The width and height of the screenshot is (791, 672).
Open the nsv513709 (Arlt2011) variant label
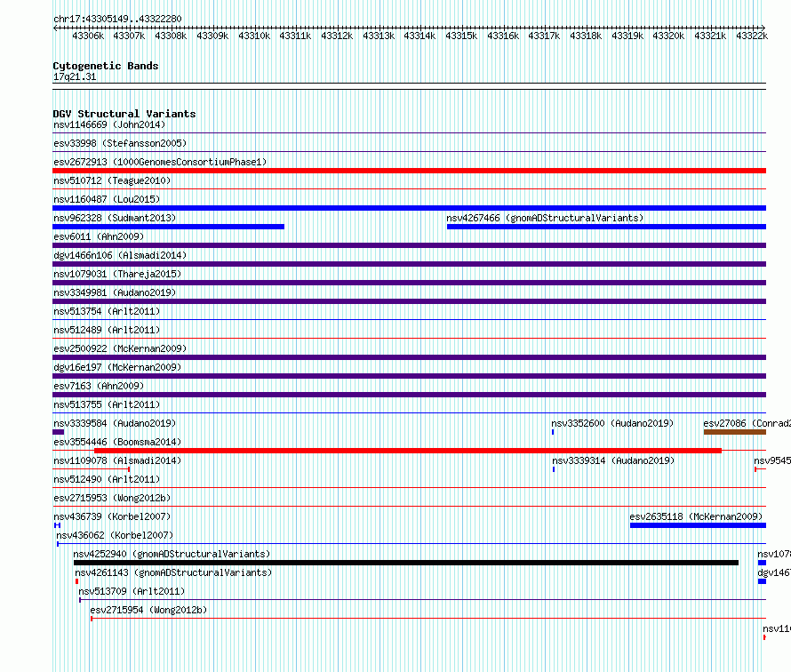(132, 591)
